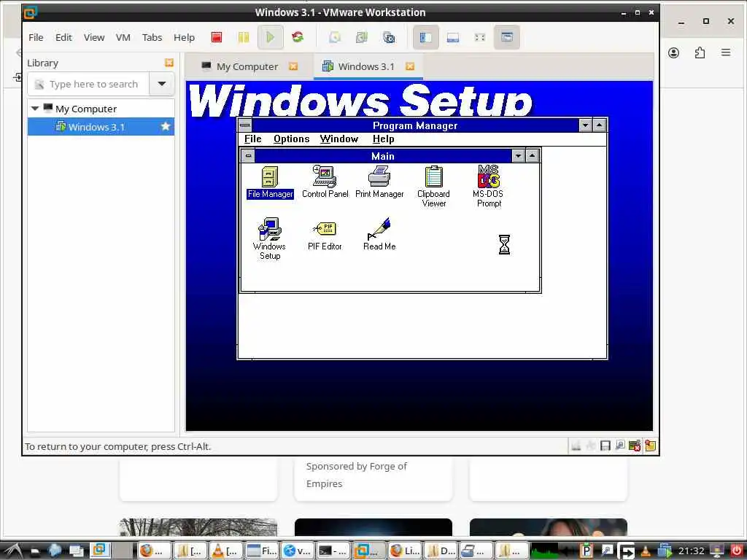Click the Library search field
The width and height of the screenshot is (747, 560).
tap(88, 85)
